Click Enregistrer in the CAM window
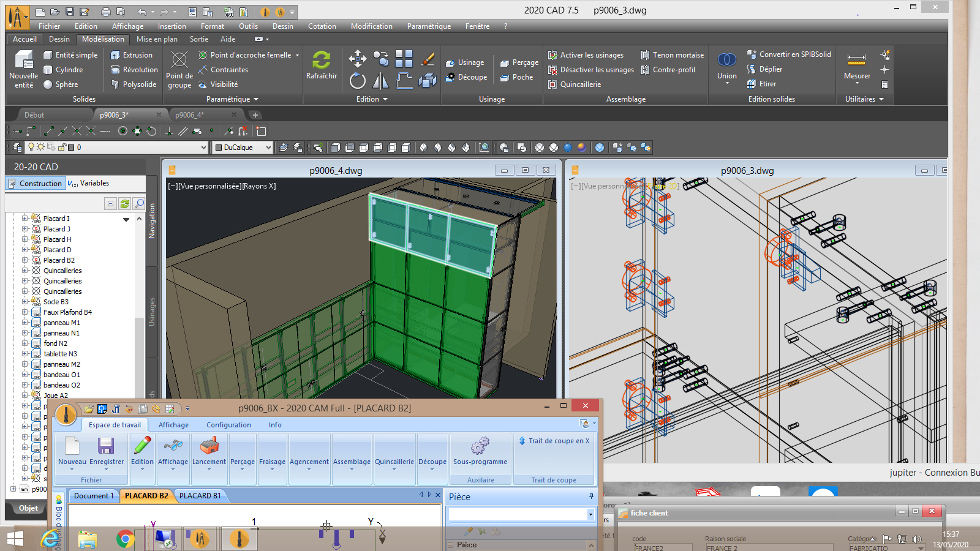Viewport: 980px width, 551px height. [x=107, y=453]
